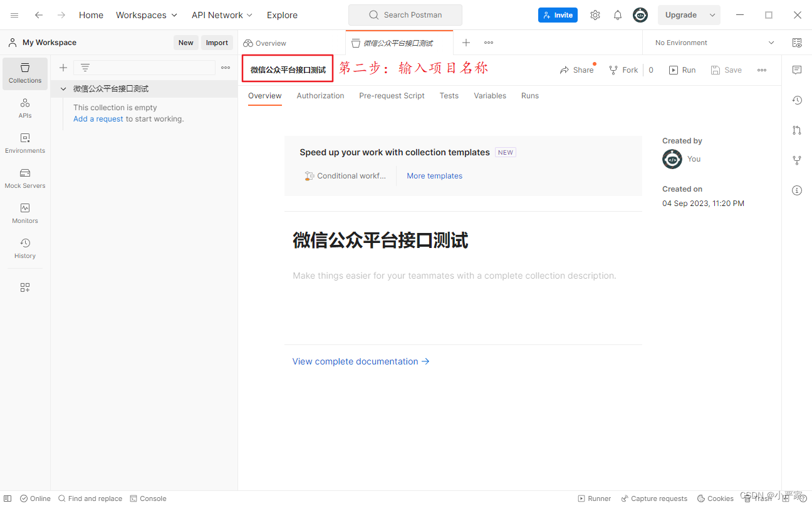
Task: Create a new collection with plus icon
Action: 63,68
